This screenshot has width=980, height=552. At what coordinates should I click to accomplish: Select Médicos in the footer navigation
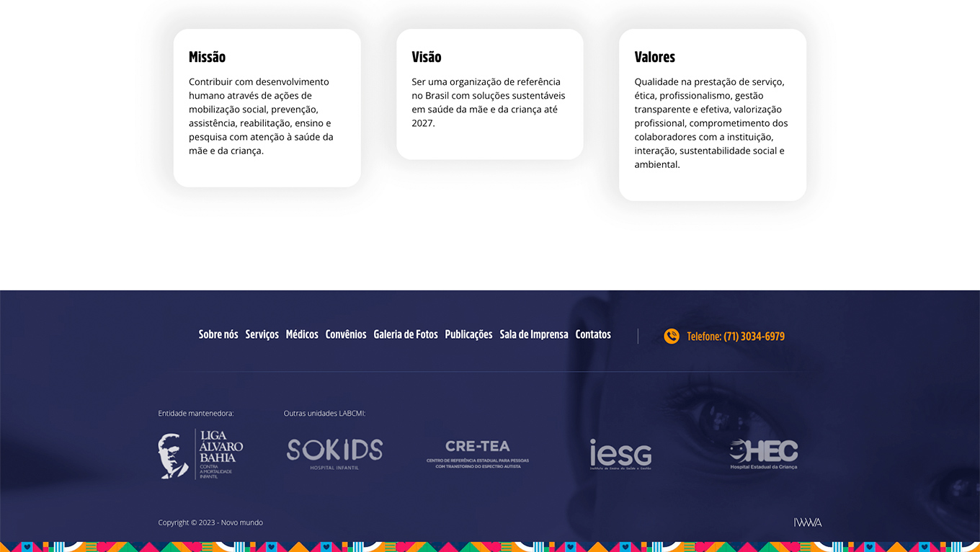coord(302,334)
